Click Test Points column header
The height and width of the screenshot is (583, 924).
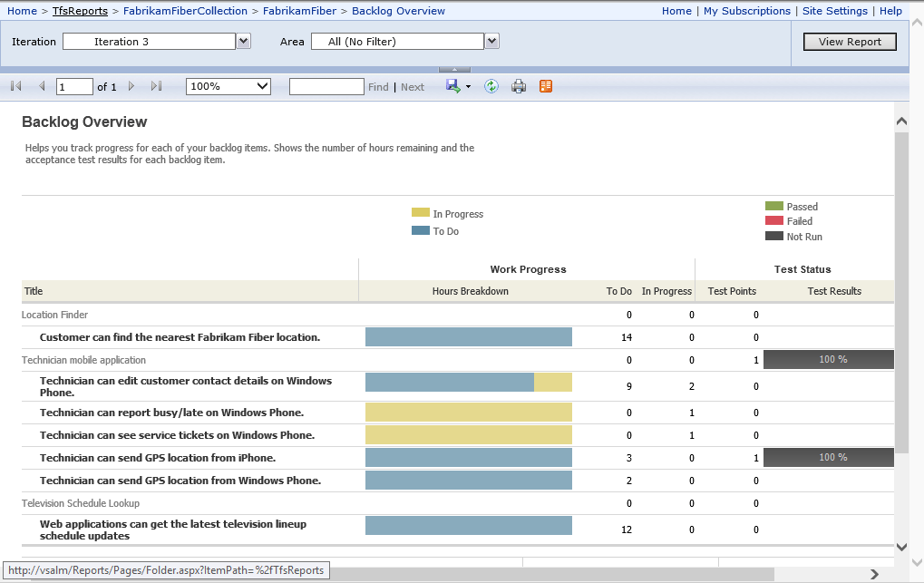pos(732,291)
